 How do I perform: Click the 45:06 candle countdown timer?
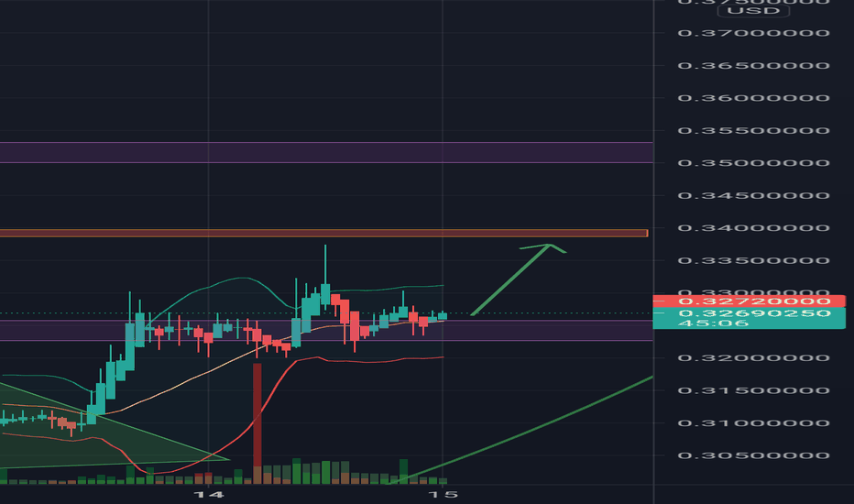coord(714,323)
